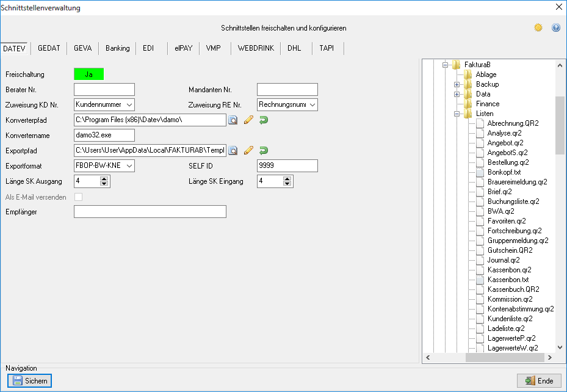Select Kontenabstimmung.qr2 in the tree

point(521,309)
